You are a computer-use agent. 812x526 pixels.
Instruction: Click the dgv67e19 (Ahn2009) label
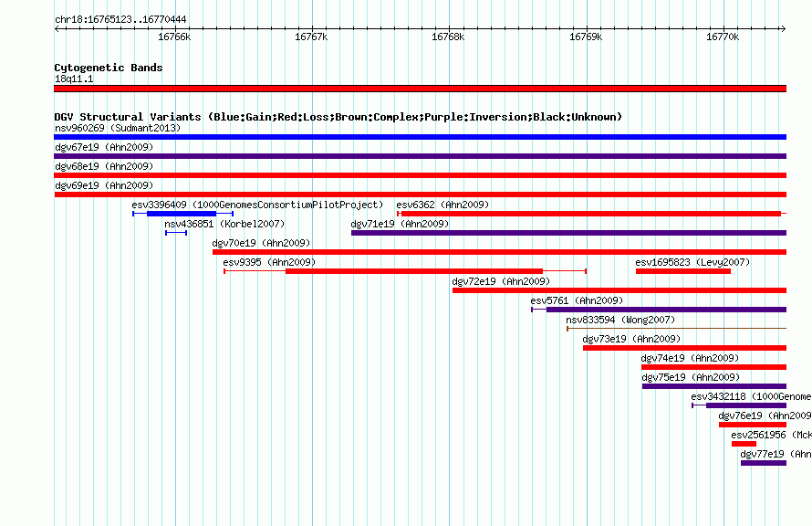click(x=104, y=147)
